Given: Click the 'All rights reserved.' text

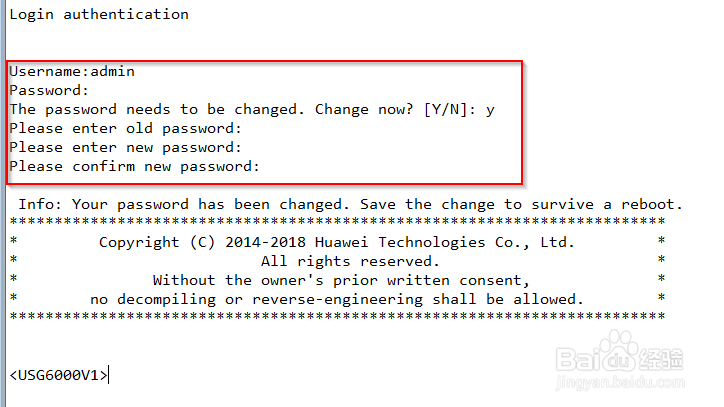Looking at the screenshot, I should [x=350, y=261].
